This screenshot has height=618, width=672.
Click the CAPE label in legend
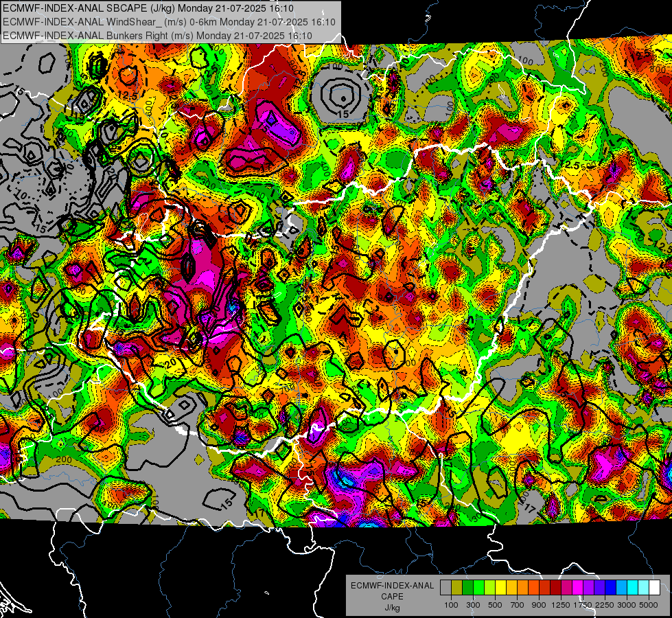click(392, 597)
